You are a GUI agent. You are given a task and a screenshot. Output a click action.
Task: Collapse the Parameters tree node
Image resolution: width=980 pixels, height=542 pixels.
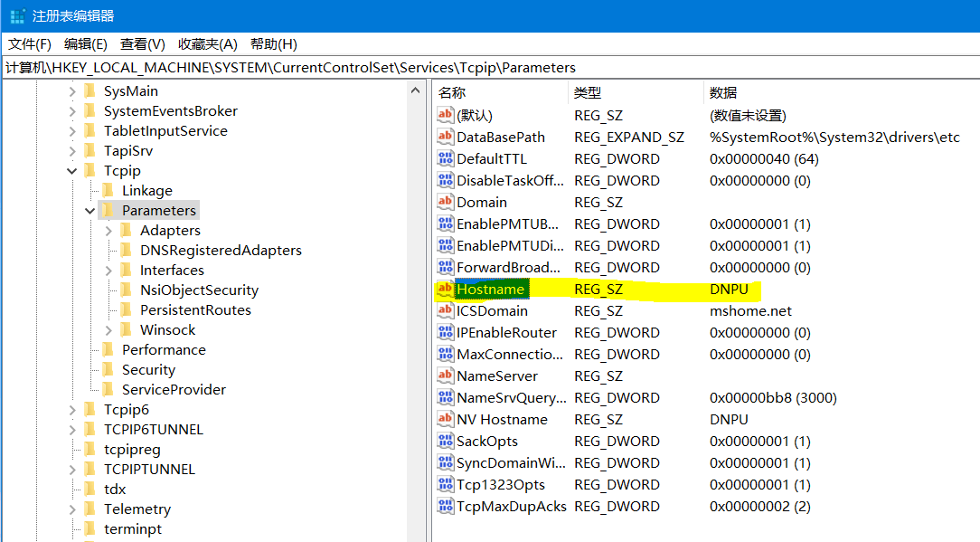click(x=90, y=211)
